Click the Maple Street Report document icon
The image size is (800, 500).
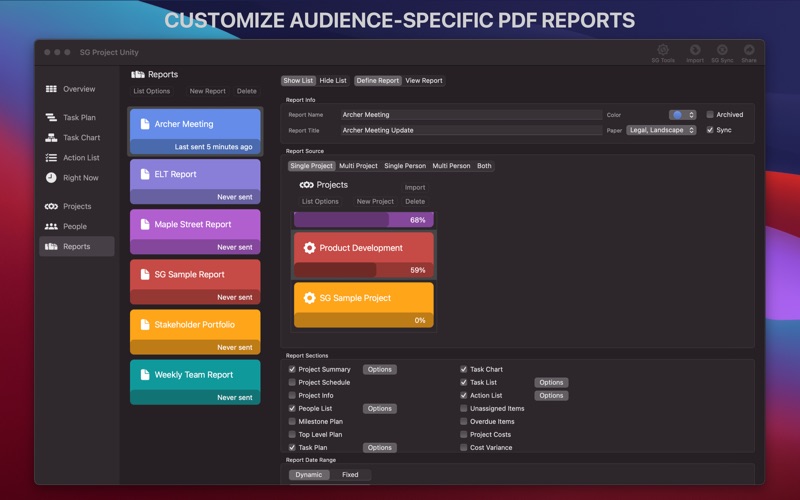click(x=145, y=224)
